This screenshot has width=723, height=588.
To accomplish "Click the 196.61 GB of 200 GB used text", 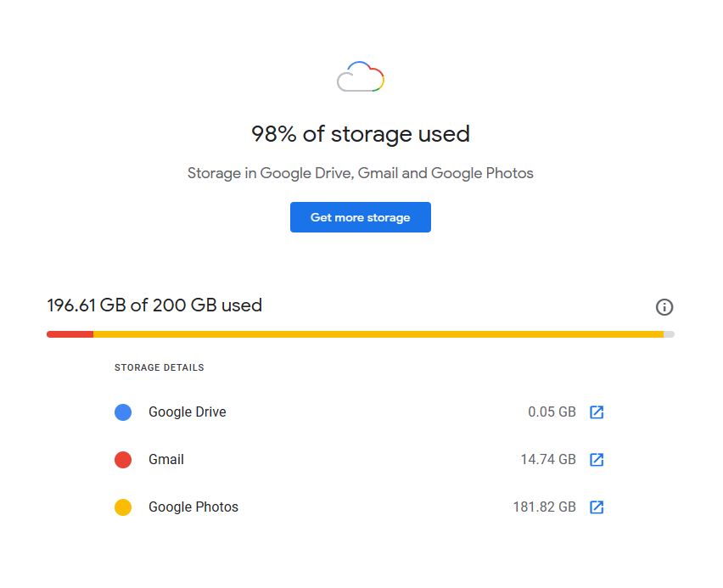I will click(154, 305).
